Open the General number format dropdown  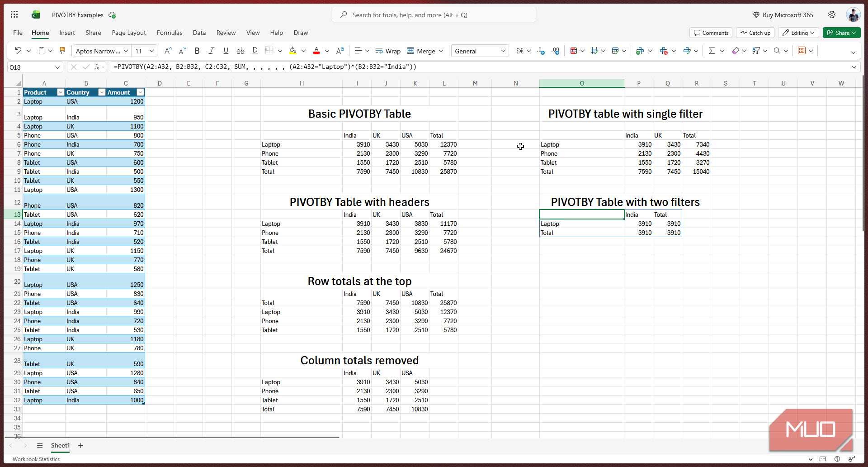pos(503,51)
